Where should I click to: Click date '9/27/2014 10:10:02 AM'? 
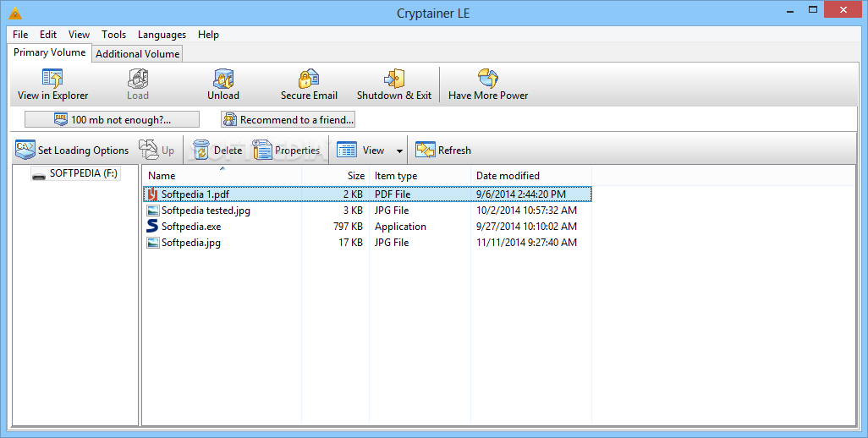tap(526, 227)
